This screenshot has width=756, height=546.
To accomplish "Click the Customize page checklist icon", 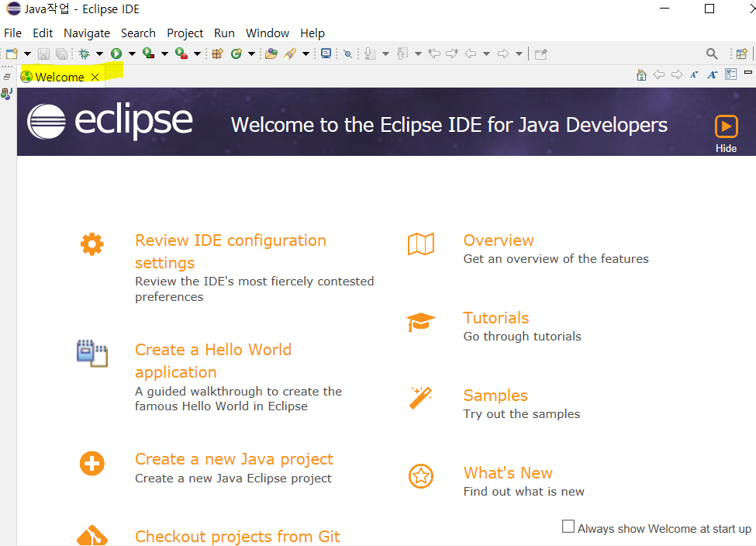I will pyautogui.click(x=731, y=74).
